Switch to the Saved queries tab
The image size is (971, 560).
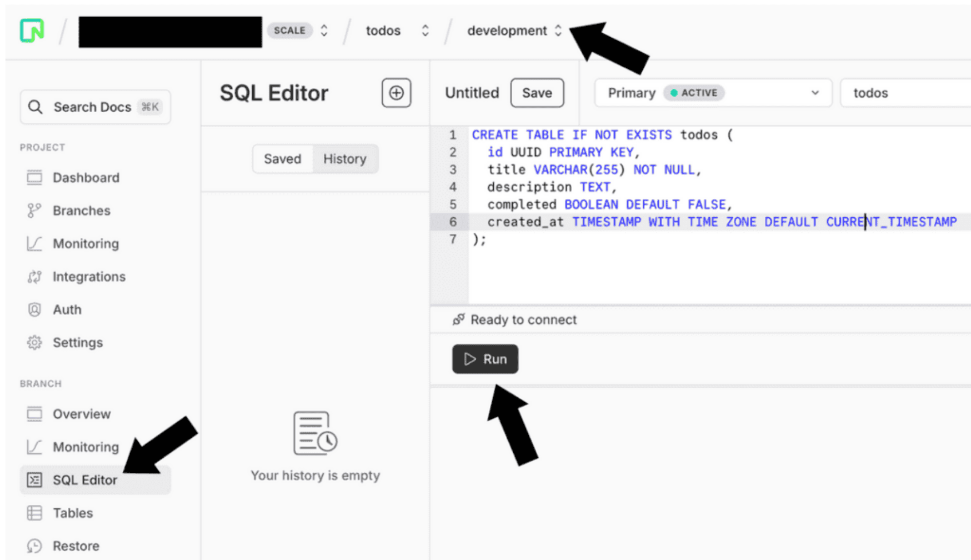coord(282,159)
